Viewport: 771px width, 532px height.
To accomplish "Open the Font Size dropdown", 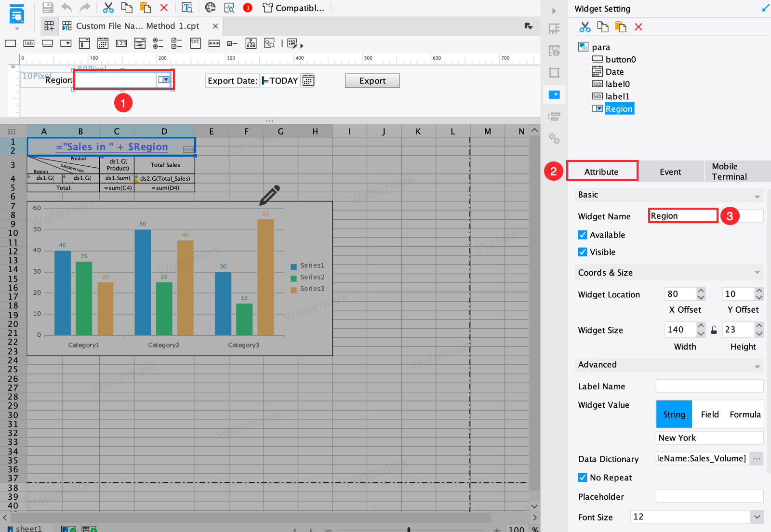I will click(x=757, y=517).
